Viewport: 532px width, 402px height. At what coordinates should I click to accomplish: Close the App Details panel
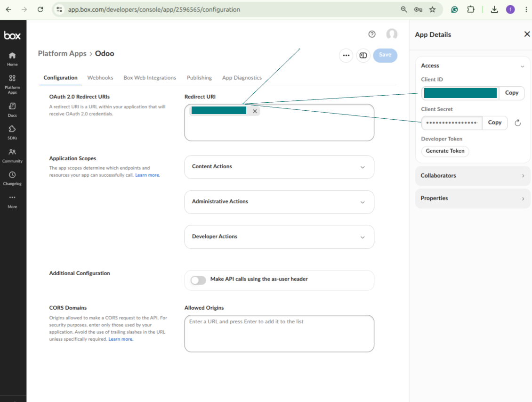(527, 34)
